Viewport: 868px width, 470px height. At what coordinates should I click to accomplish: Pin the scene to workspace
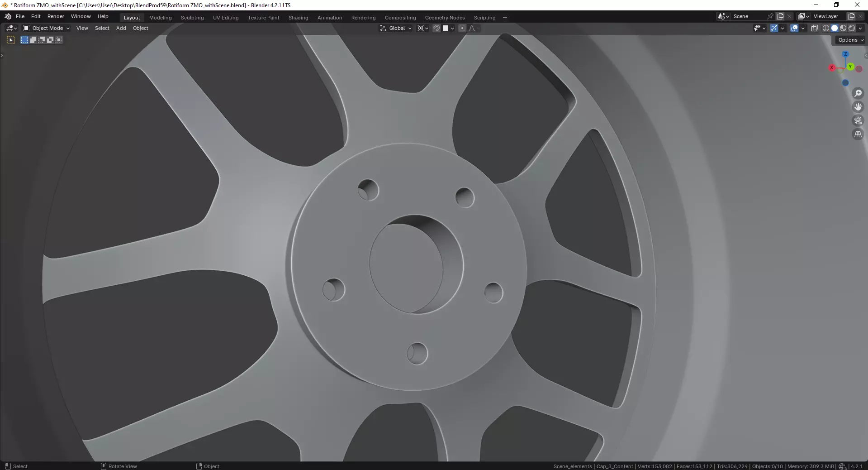(770, 16)
